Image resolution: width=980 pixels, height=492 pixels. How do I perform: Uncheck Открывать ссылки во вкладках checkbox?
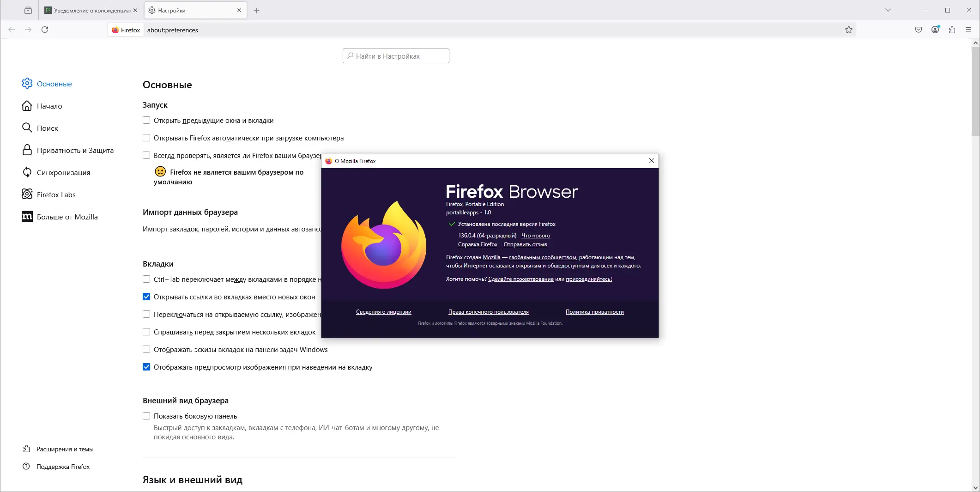coord(146,297)
